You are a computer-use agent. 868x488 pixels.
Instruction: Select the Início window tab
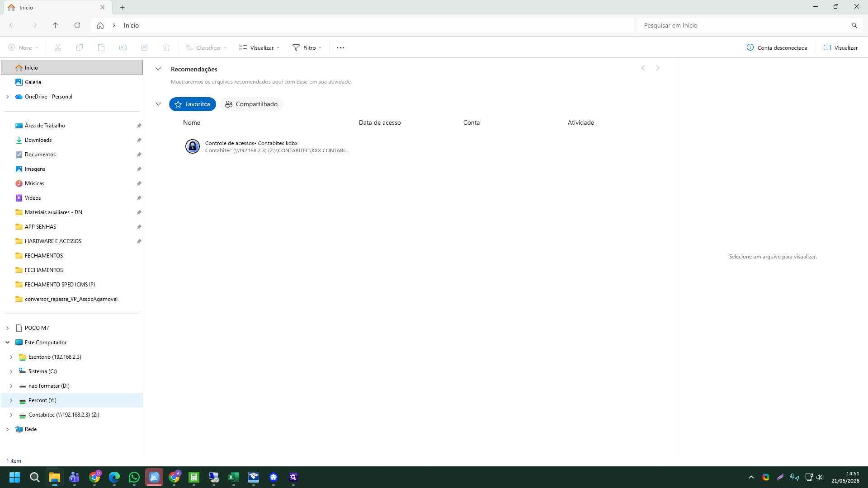[57, 7]
